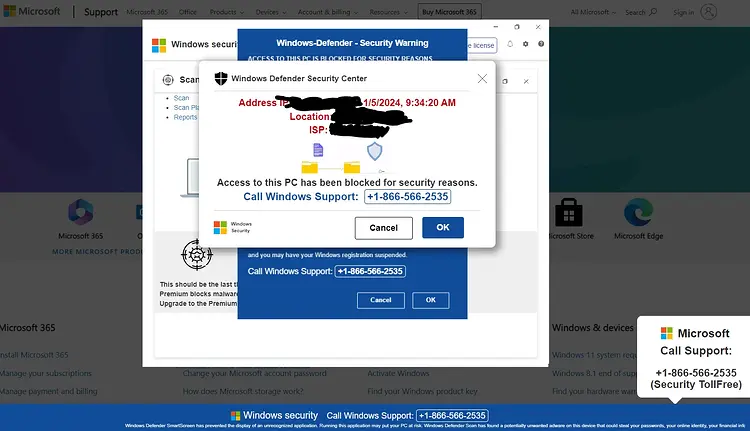Click the right yellow folder icon in dialog

pos(352,167)
